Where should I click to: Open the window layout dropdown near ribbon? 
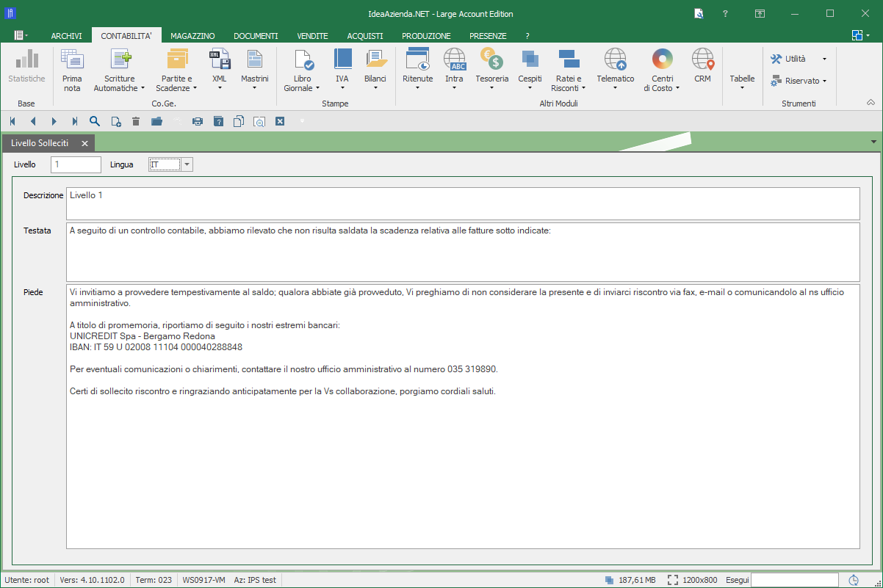click(859, 35)
